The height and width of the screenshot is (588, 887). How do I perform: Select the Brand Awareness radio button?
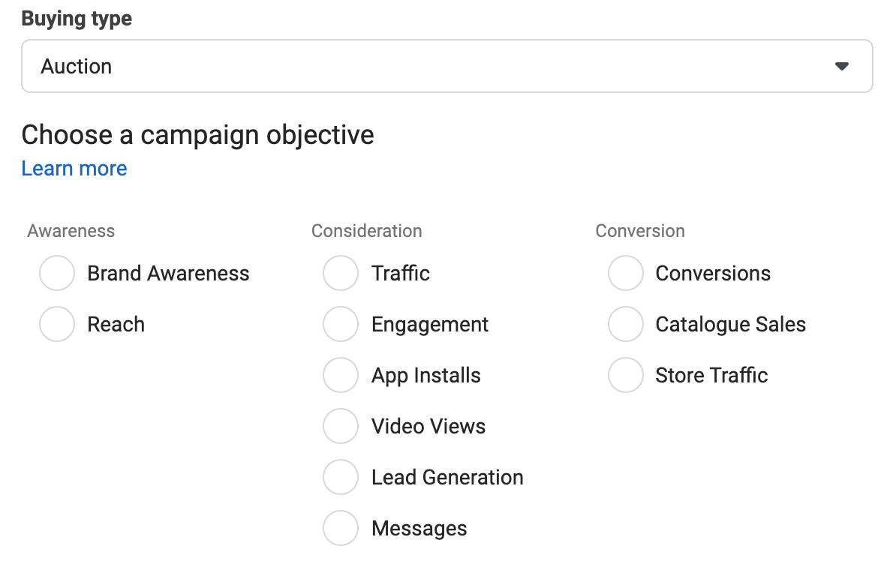click(57, 274)
